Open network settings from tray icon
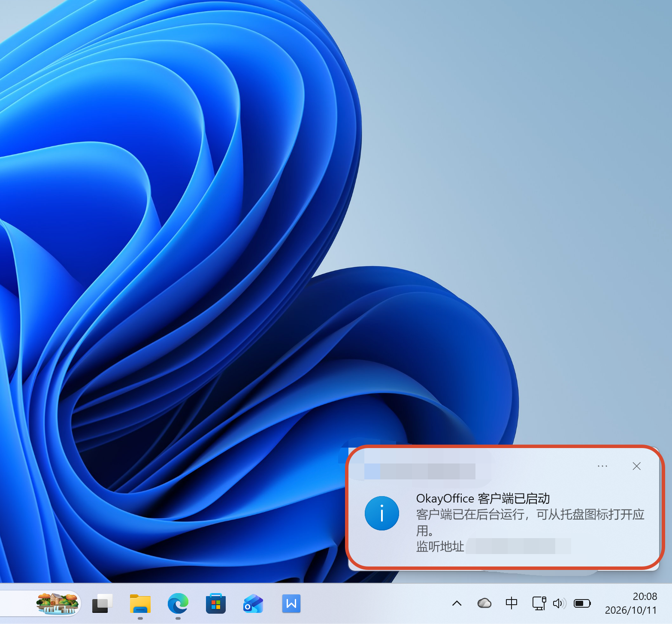The image size is (672, 624). click(539, 603)
